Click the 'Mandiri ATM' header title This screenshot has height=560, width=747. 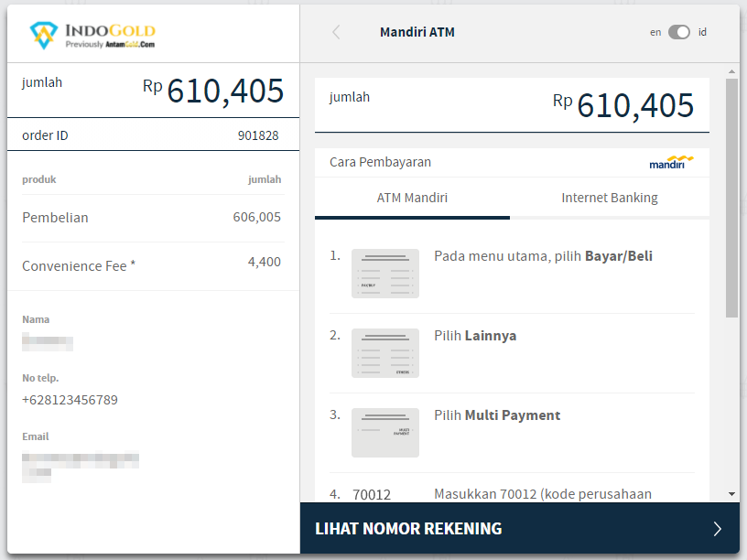[x=417, y=32]
